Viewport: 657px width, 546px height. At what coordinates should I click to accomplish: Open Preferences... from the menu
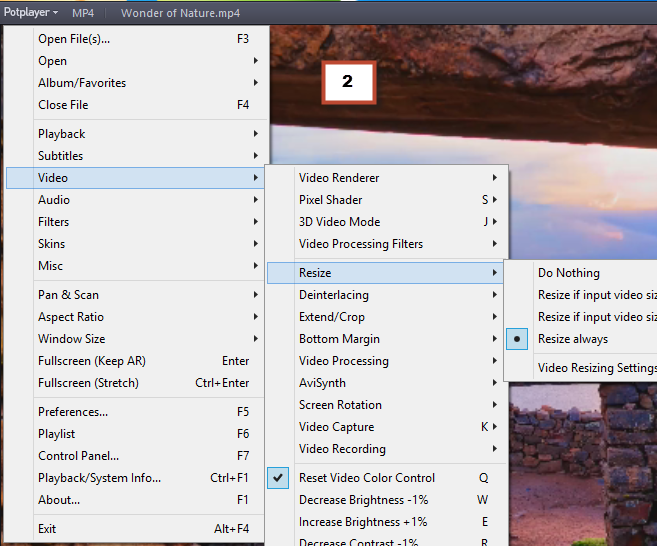(x=135, y=412)
